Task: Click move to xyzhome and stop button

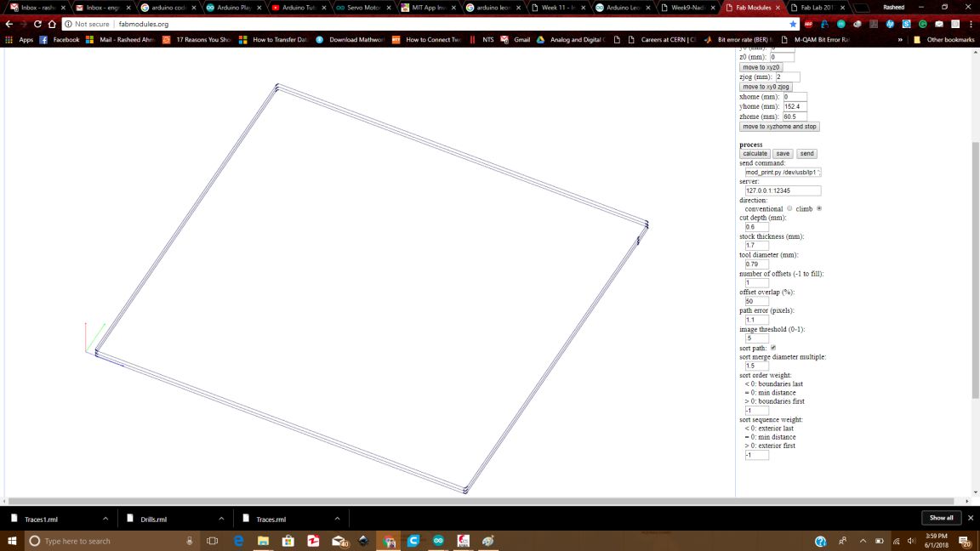Action: pos(779,126)
